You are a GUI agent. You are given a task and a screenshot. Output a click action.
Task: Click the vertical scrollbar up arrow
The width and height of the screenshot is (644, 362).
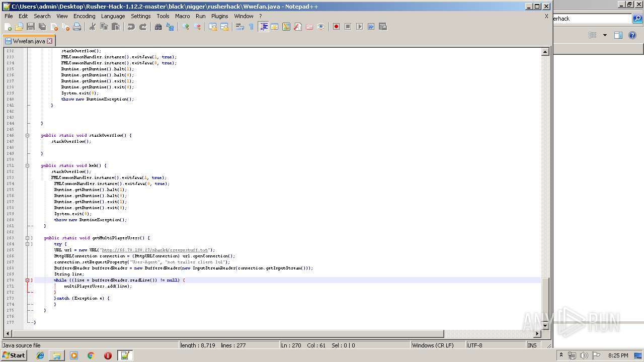coord(545,52)
